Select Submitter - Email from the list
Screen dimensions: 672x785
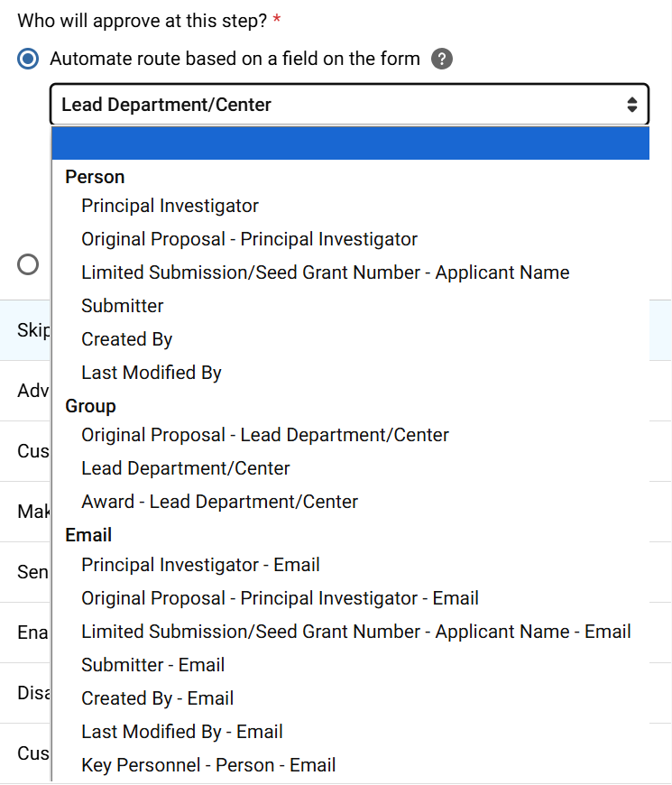pyautogui.click(x=151, y=665)
